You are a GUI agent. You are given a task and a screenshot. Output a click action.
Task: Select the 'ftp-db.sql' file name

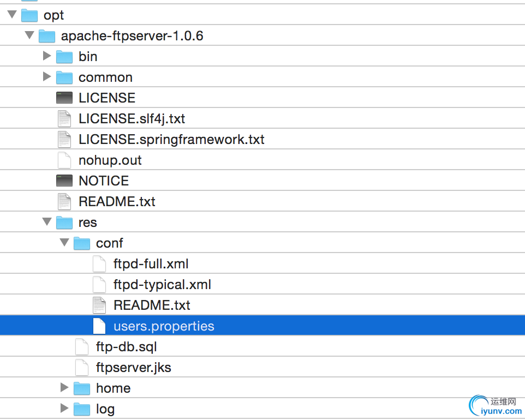pyautogui.click(x=126, y=347)
